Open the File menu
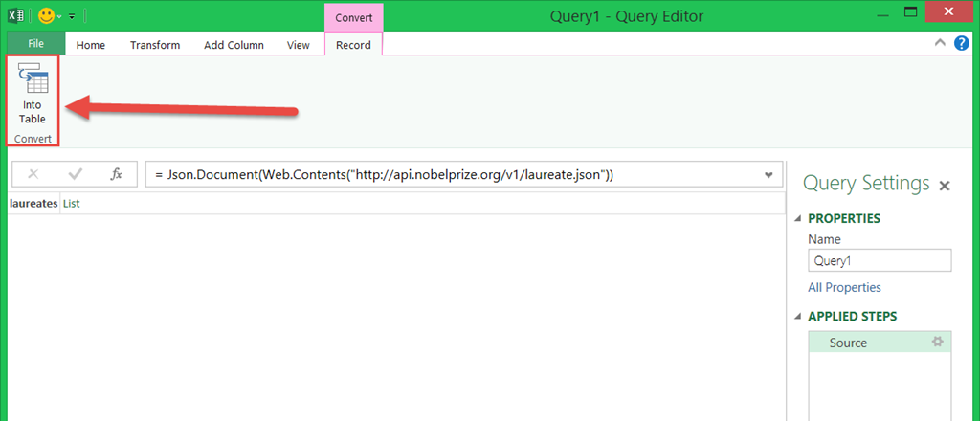Image resolution: width=980 pixels, height=421 pixels. (x=35, y=44)
